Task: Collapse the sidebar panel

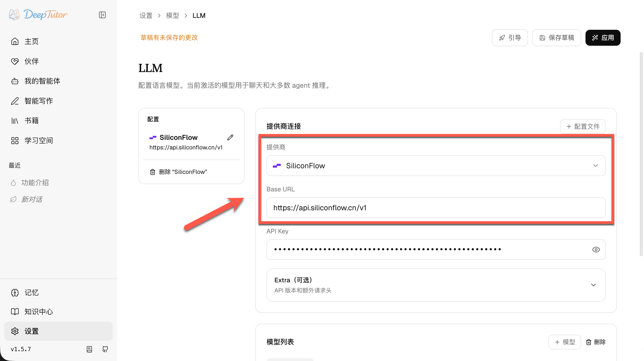Action: tap(102, 15)
